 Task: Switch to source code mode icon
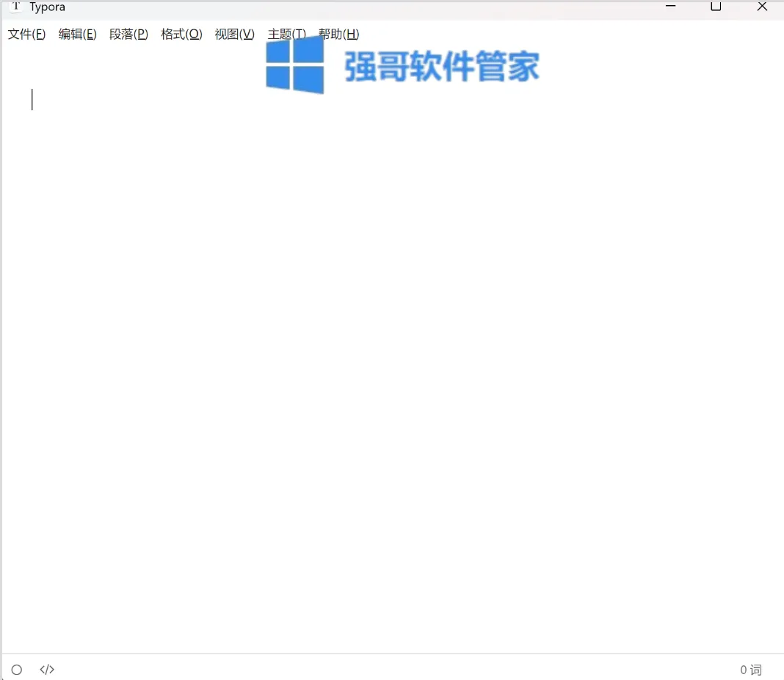click(47, 670)
